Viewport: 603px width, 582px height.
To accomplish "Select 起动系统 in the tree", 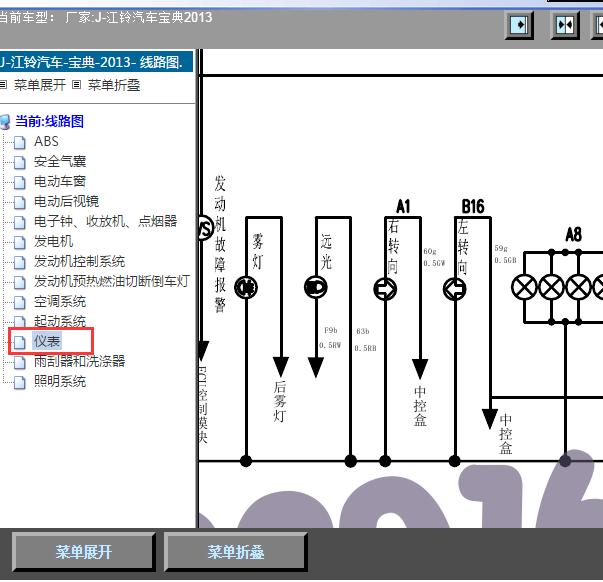I will [60, 321].
